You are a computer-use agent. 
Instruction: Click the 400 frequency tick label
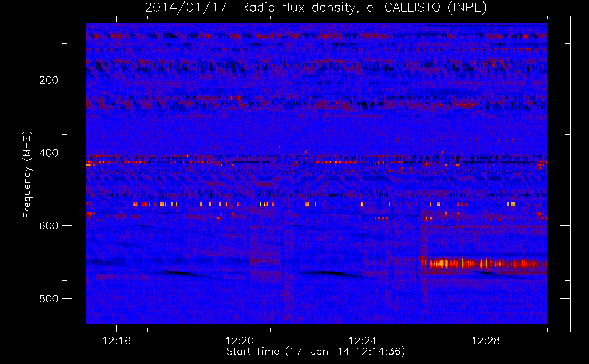(x=49, y=153)
